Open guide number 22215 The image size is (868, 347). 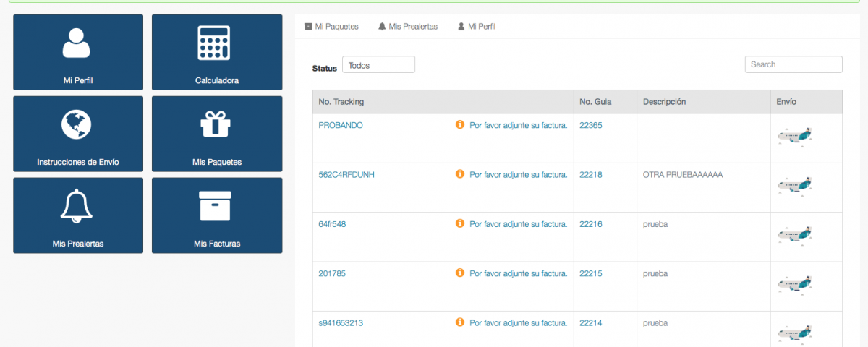591,273
